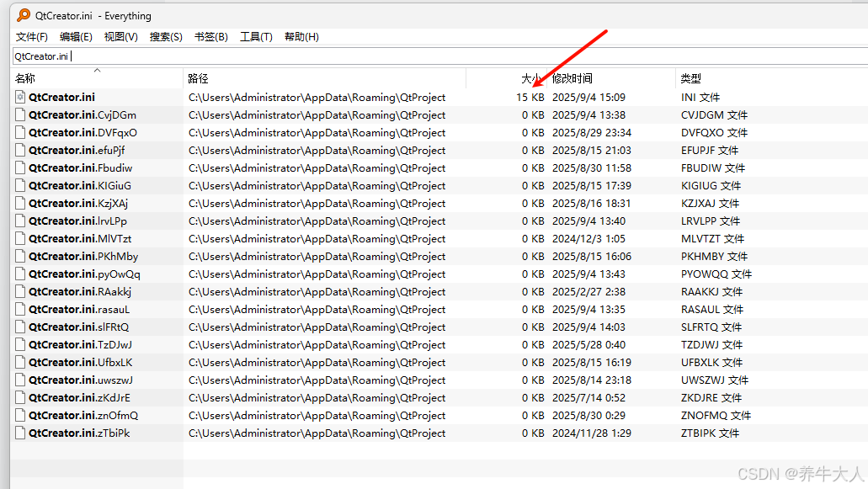Click the file icon of QtCreator.ini.KzjXAj
The width and height of the screenshot is (868, 489).
pyautogui.click(x=20, y=204)
